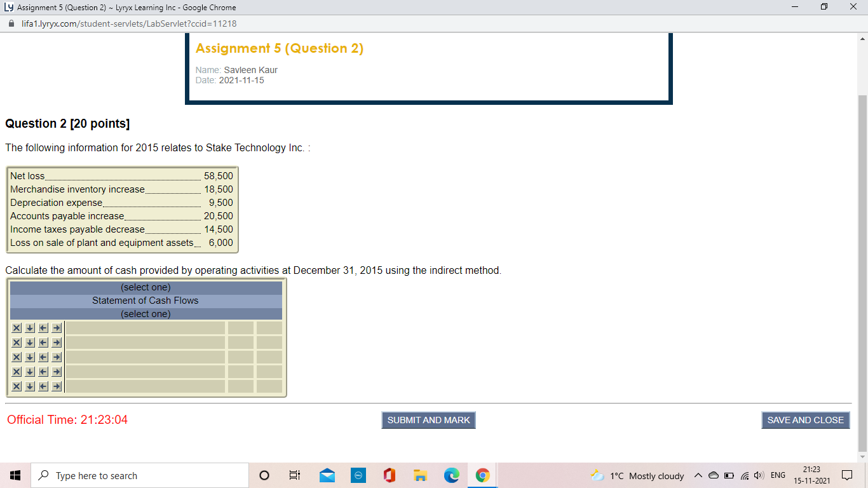Click SUBMIT AND MARK

pyautogui.click(x=428, y=420)
